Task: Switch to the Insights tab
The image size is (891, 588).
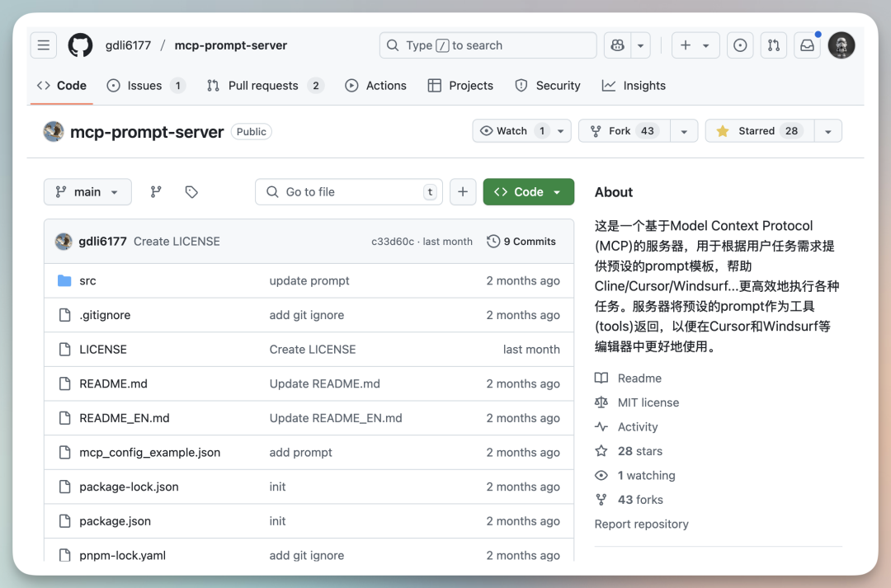Action: coord(634,86)
